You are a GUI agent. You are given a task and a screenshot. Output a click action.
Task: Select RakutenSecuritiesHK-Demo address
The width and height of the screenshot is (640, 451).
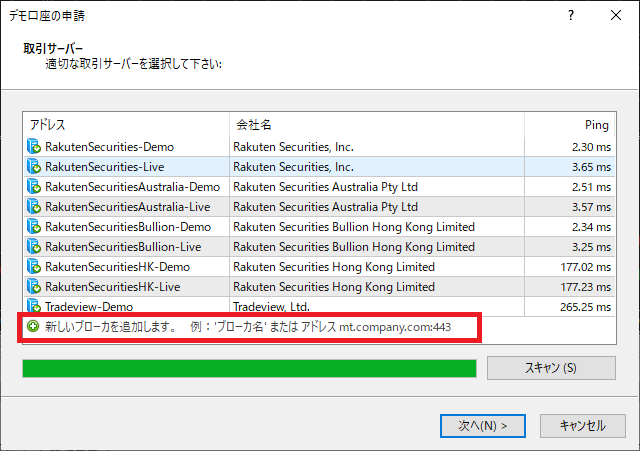[118, 267]
